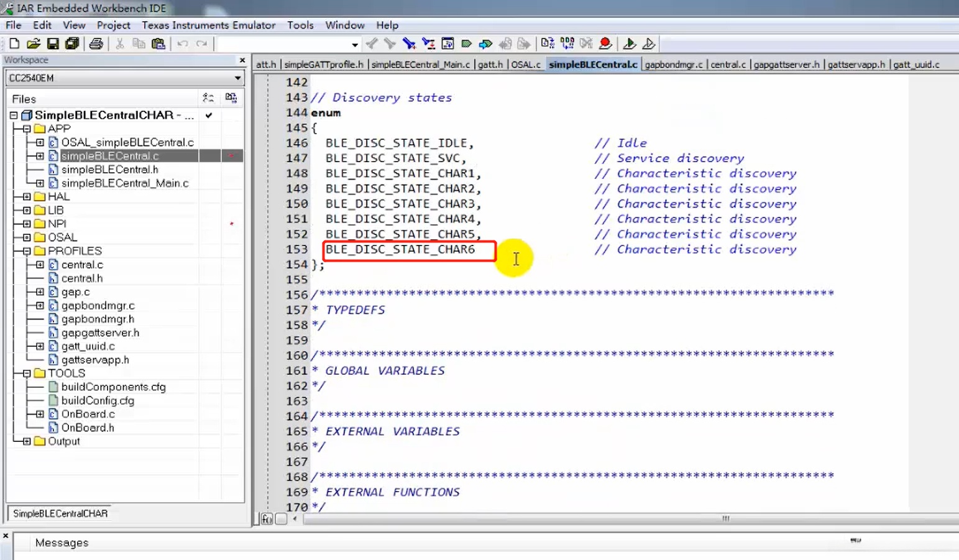Toggle the checkmark beside SimpleBLECentralCHAR project

coord(209,116)
